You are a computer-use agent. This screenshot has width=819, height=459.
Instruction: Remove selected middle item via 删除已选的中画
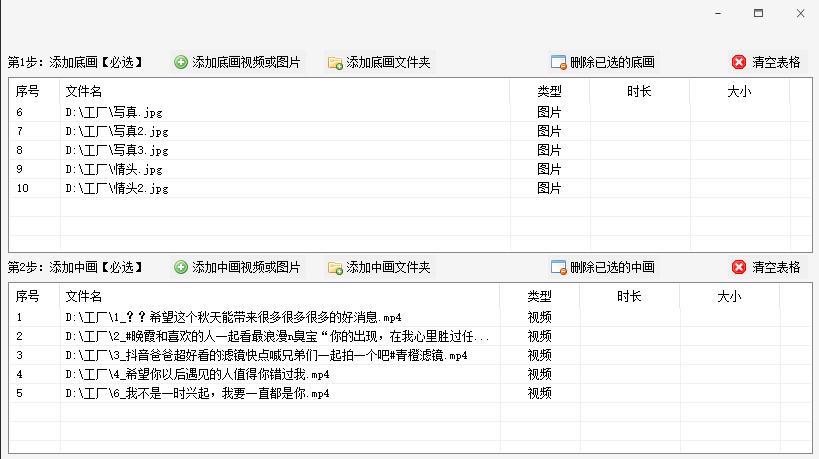tap(612, 267)
